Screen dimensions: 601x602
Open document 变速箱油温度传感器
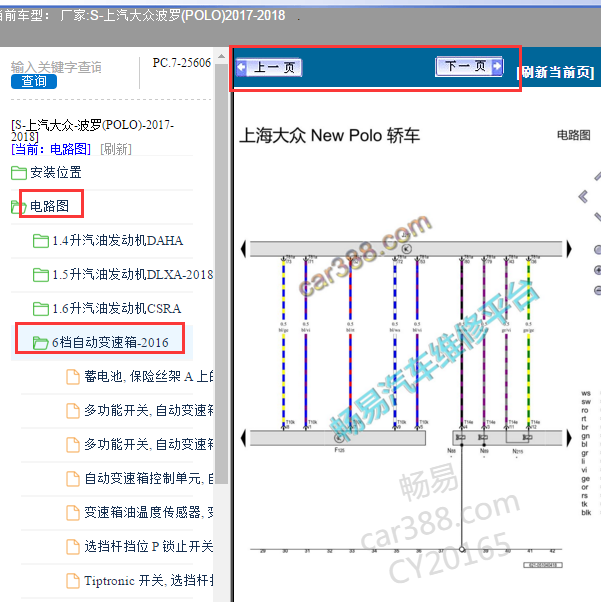tap(149, 512)
